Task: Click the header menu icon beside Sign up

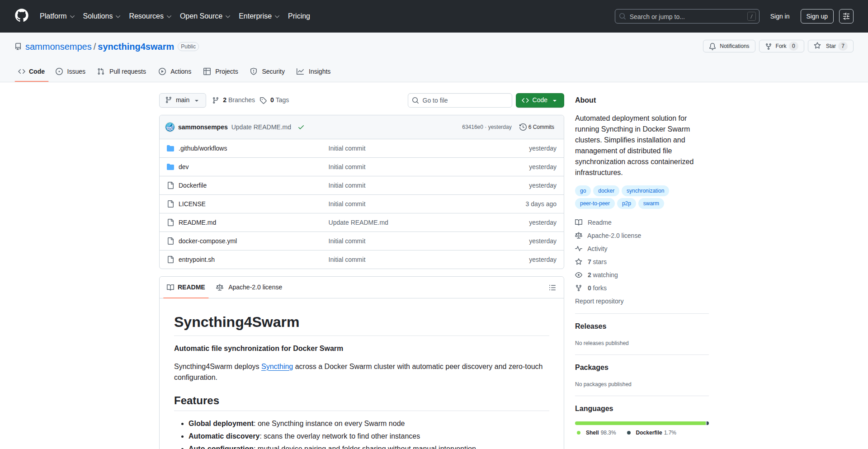Action: (x=846, y=16)
